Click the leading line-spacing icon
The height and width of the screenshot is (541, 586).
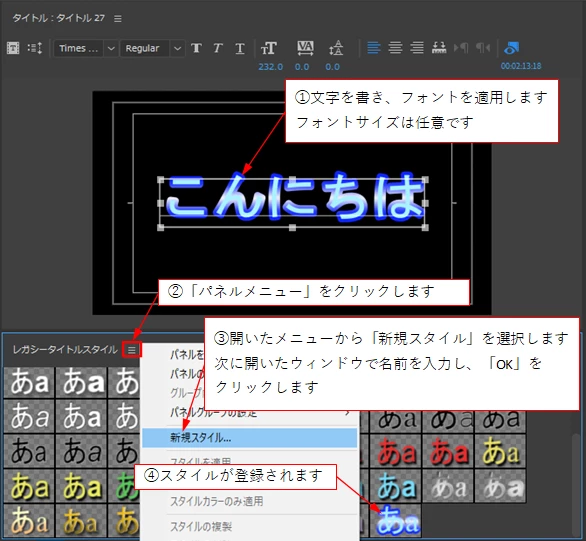pos(336,48)
